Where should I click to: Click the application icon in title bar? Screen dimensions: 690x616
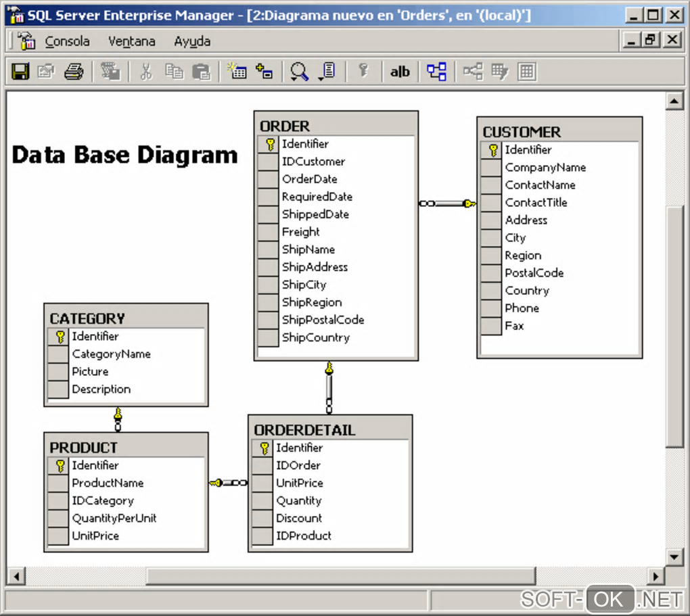(16, 15)
